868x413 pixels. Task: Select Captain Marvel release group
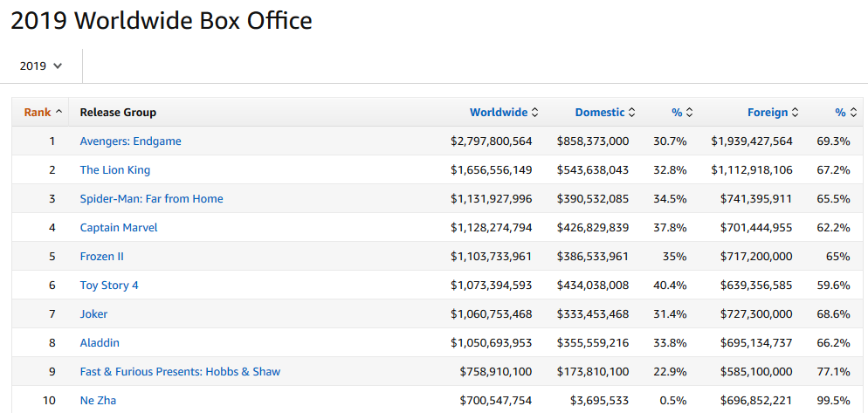[x=118, y=227]
